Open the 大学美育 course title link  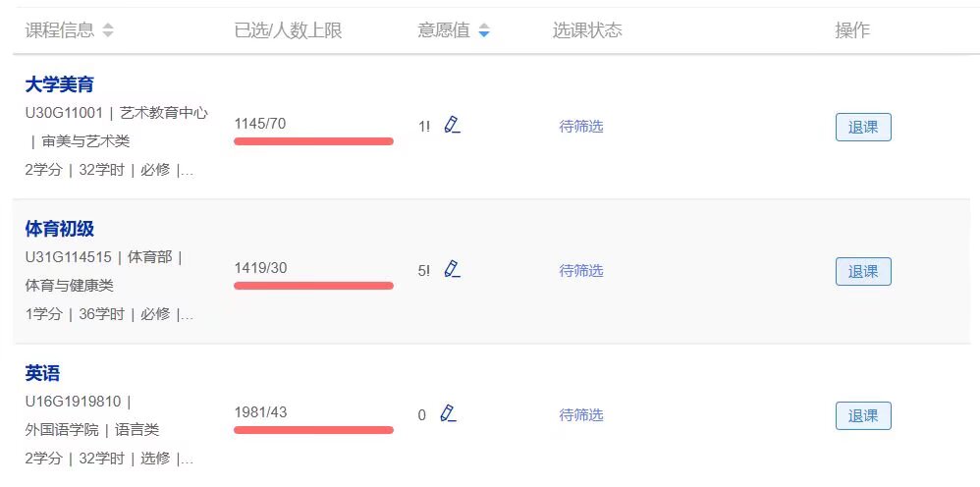coord(59,83)
